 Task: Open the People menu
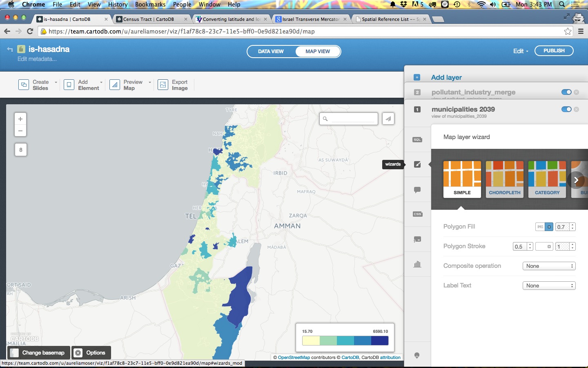pos(182,4)
